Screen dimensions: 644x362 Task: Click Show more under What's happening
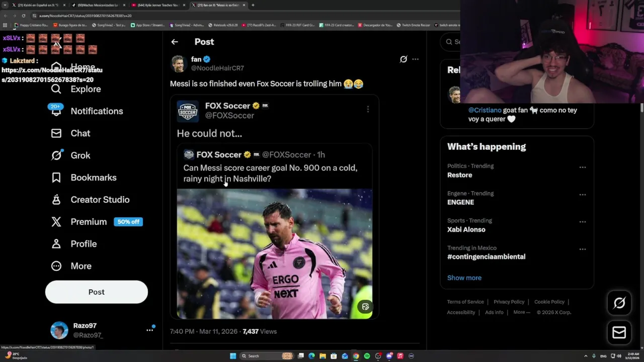(464, 278)
